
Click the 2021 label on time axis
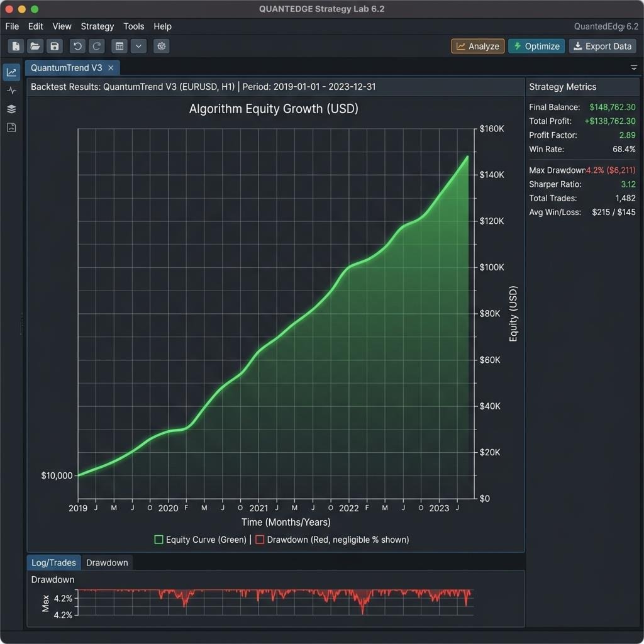(x=258, y=508)
